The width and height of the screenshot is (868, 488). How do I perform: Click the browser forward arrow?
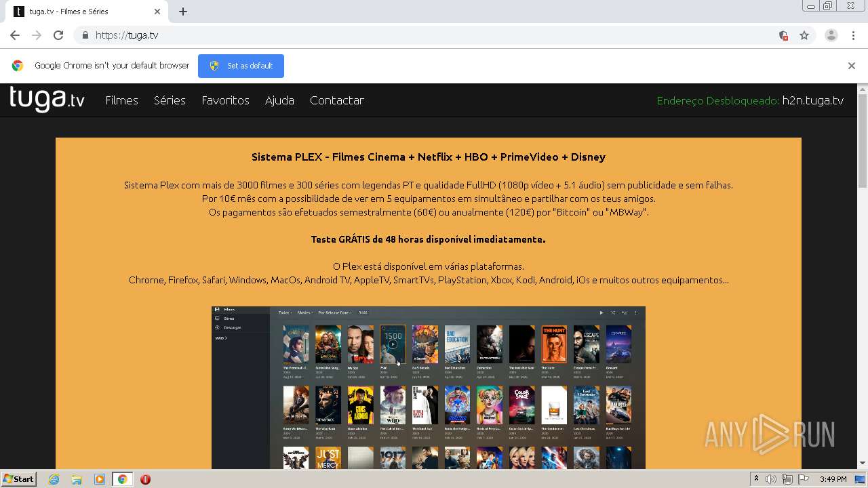pyautogui.click(x=37, y=35)
